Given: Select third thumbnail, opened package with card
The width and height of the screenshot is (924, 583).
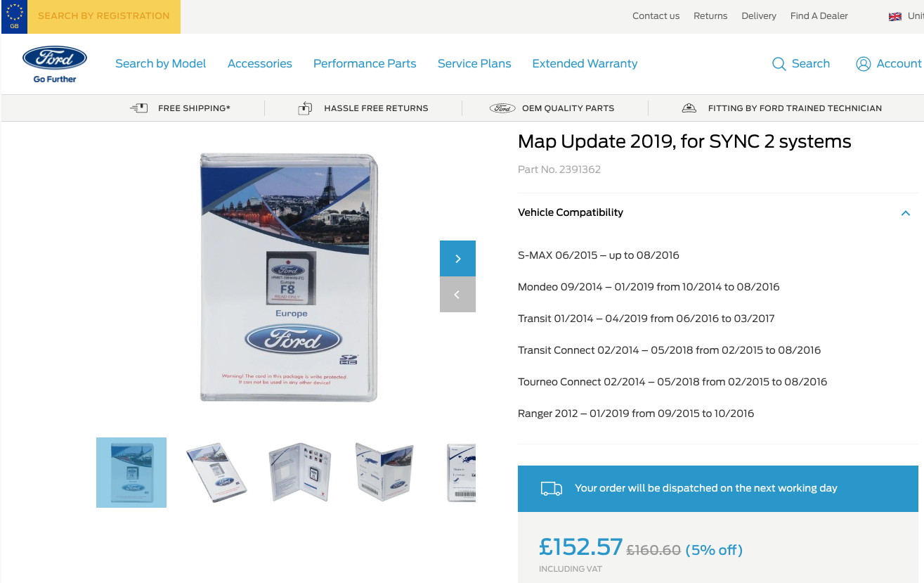Looking at the screenshot, I should click(300, 473).
